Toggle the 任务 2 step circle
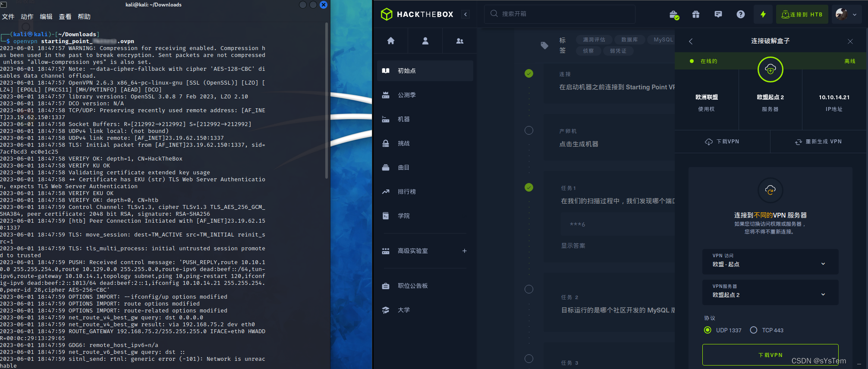Viewport: 868px width, 369px height. (529, 289)
